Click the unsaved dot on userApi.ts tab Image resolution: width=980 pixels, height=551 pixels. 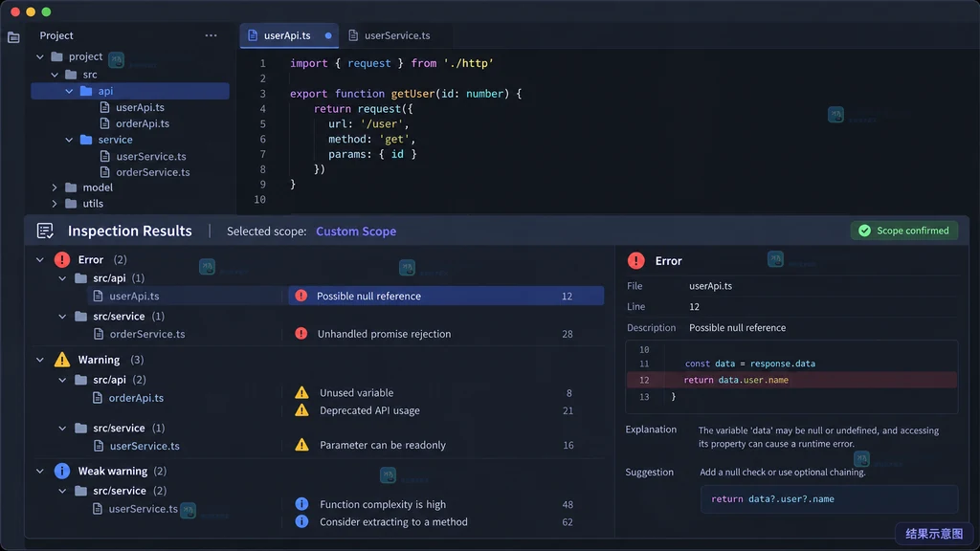(328, 35)
